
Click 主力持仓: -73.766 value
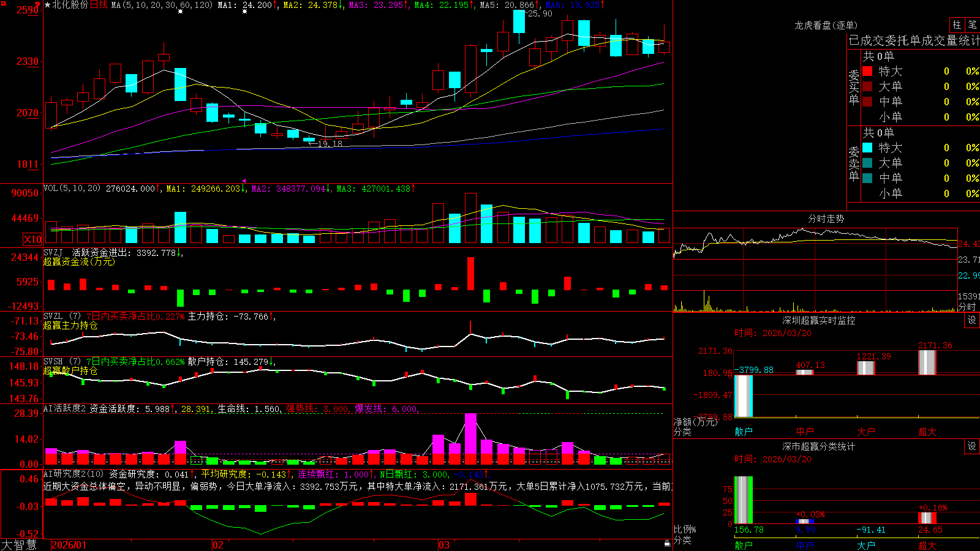(x=228, y=317)
